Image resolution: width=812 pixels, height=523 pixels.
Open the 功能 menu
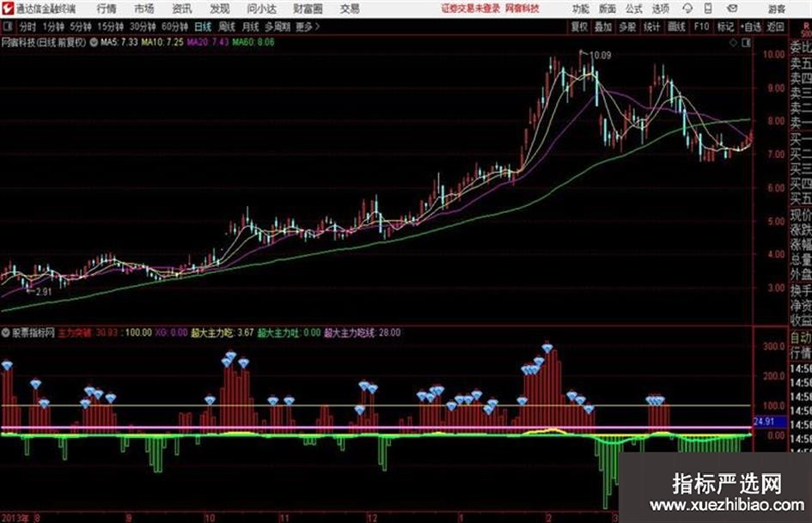pyautogui.click(x=581, y=9)
